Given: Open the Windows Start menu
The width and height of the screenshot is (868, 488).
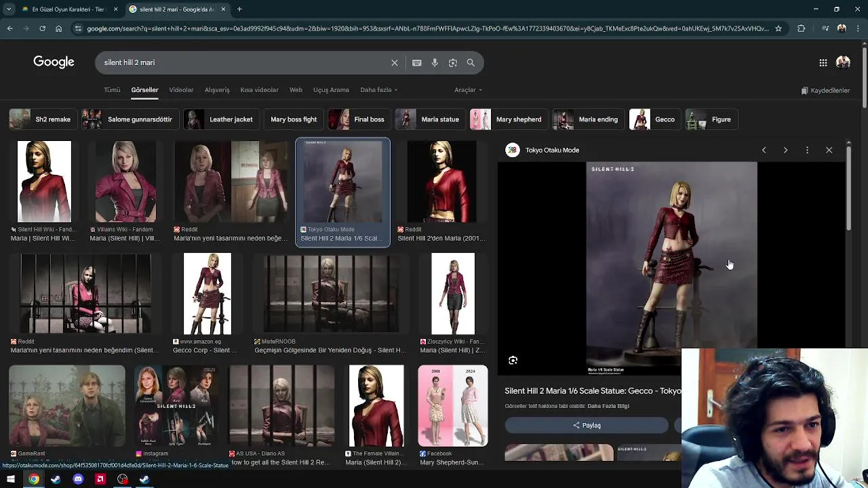Looking at the screenshot, I should tap(10, 479).
